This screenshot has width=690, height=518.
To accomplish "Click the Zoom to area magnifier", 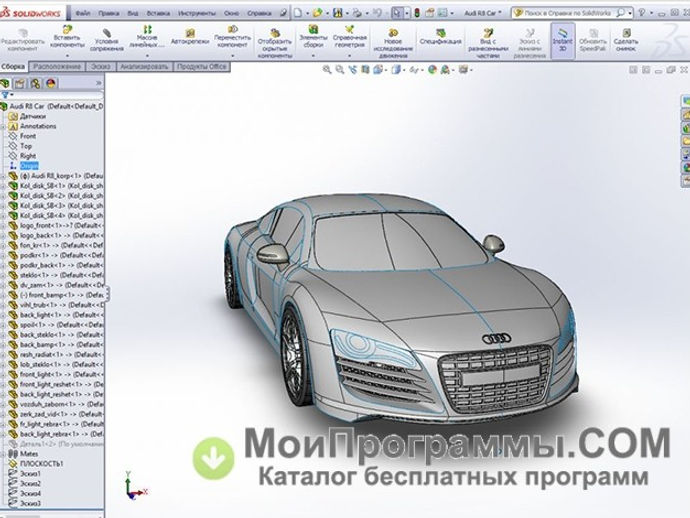I will pyautogui.click(x=340, y=70).
